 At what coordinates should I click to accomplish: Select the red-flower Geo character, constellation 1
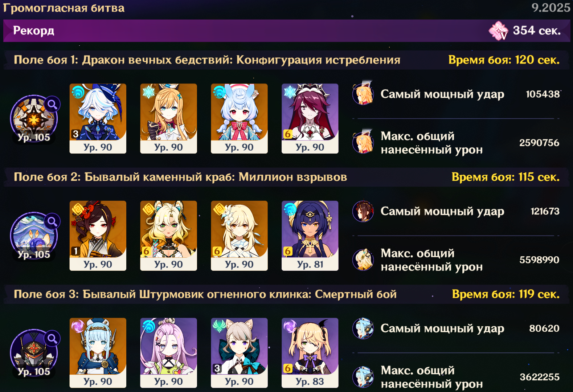98,236
